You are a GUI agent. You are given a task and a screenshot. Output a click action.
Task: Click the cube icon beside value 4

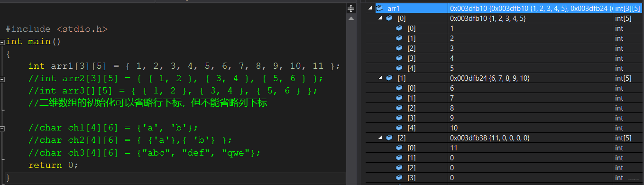(399, 58)
